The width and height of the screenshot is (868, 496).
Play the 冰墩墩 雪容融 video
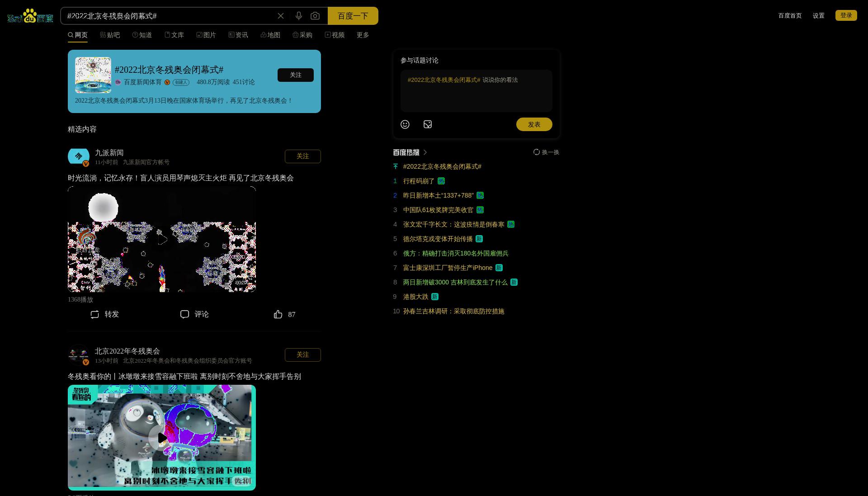(162, 438)
